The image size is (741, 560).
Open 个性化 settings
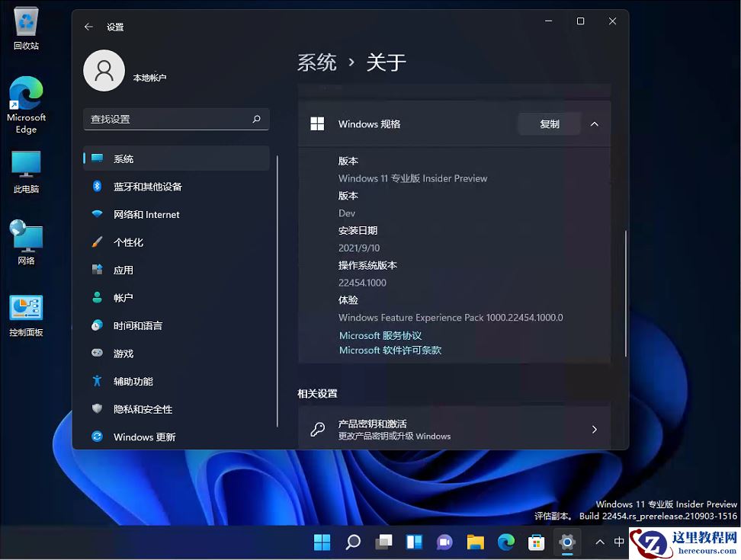128,242
